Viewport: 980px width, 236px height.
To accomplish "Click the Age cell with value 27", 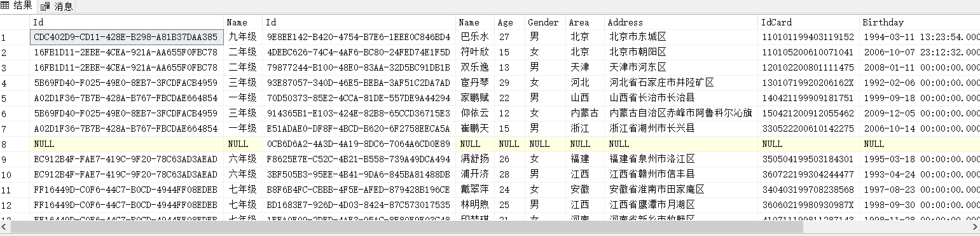I will [x=509, y=38].
